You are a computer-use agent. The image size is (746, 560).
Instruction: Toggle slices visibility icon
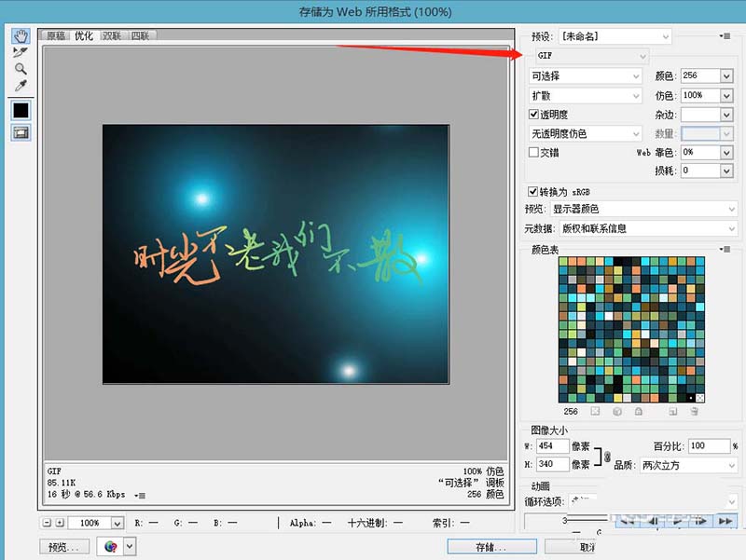tap(21, 132)
